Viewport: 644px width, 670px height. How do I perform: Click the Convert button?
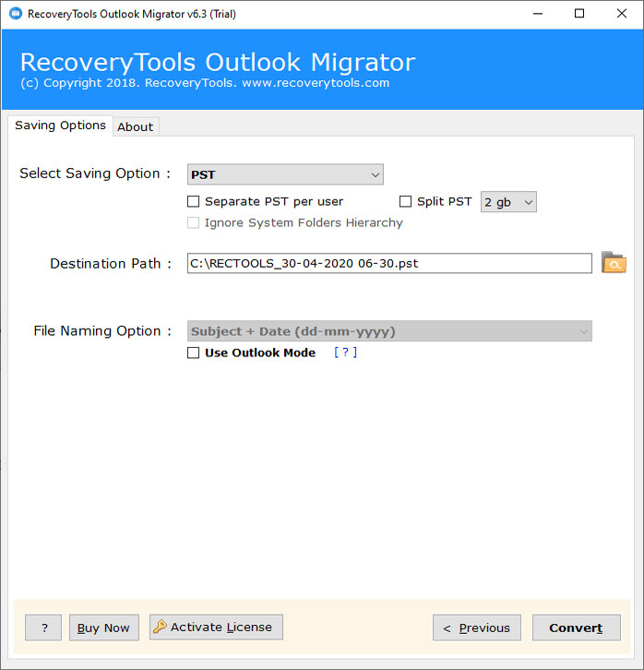pyautogui.click(x=576, y=628)
